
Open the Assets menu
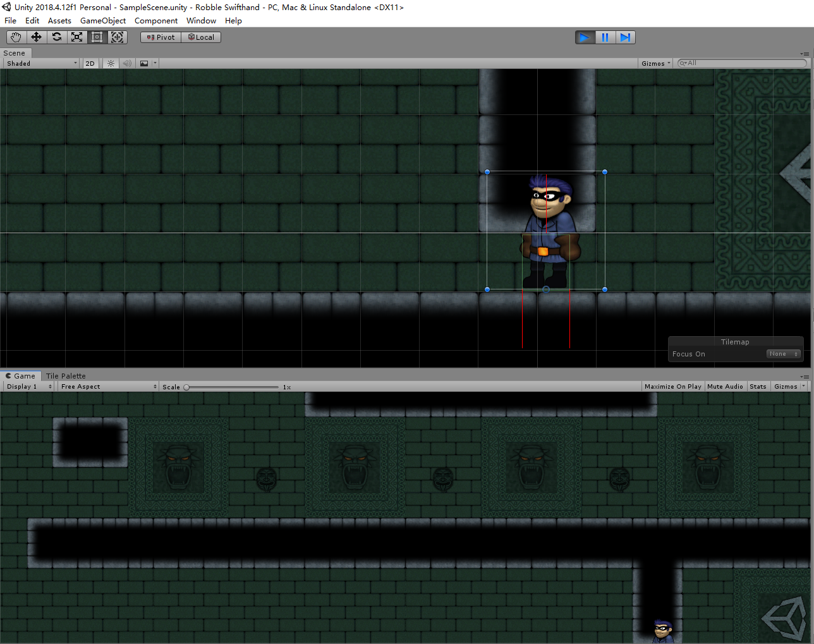[59, 21]
